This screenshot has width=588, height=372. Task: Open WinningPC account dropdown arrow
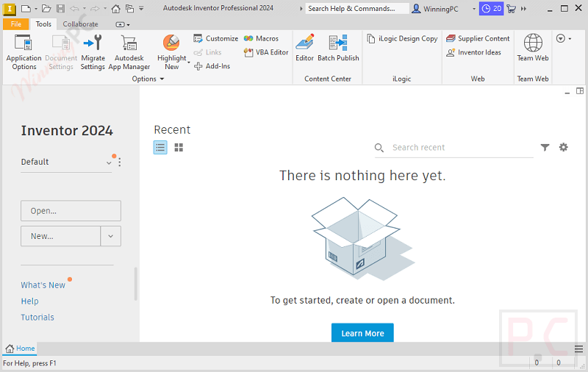pos(473,9)
